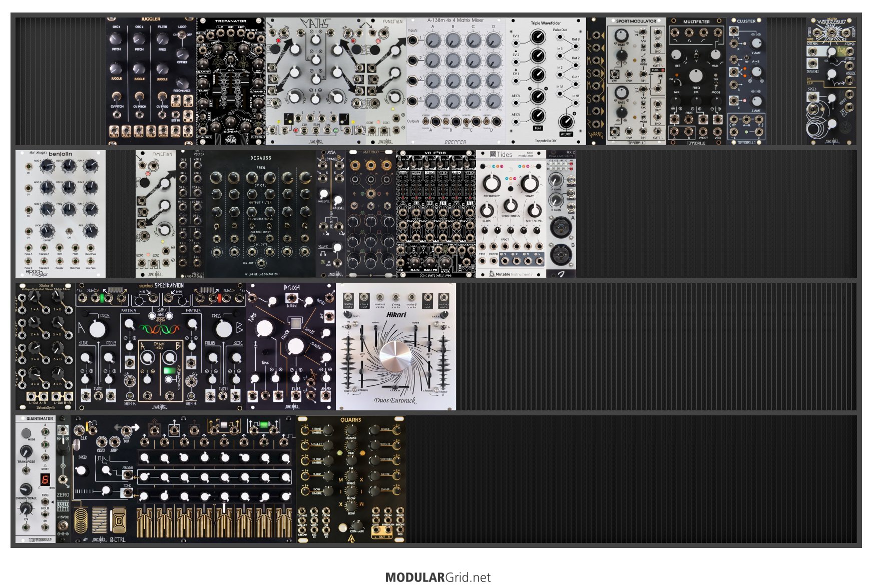
Task: Select the Bruxa large TIME knob
Action: click(x=264, y=329)
